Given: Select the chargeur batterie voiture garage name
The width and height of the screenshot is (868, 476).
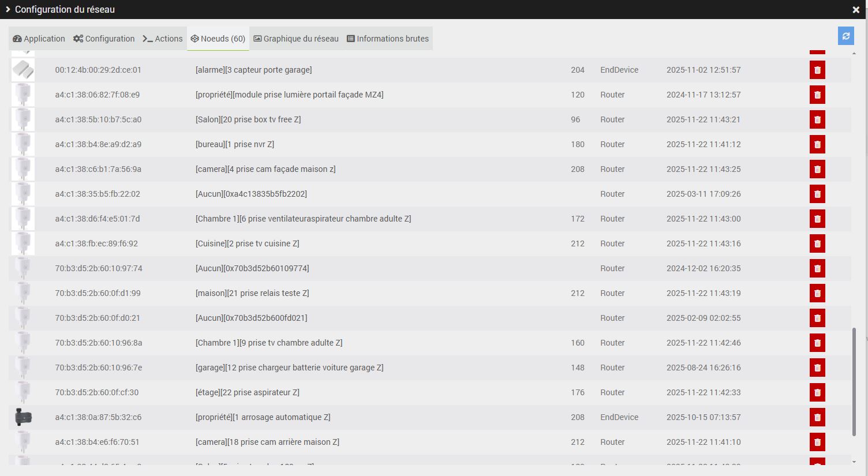Looking at the screenshot, I should (290, 368).
